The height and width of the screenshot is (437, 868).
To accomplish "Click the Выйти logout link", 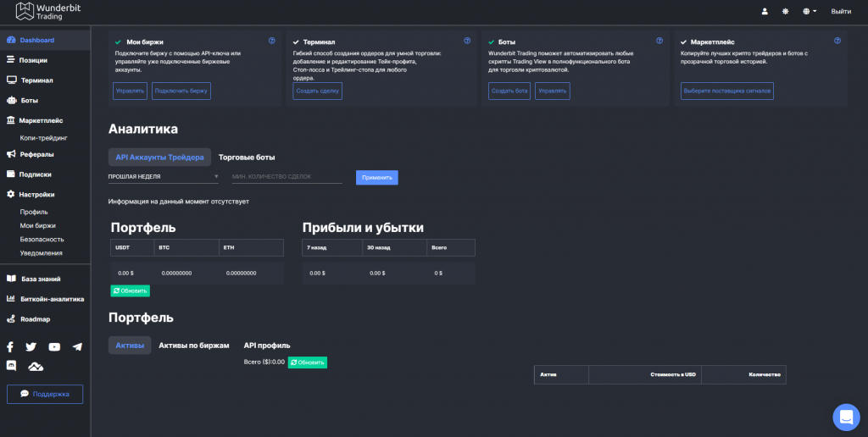I will tap(841, 11).
